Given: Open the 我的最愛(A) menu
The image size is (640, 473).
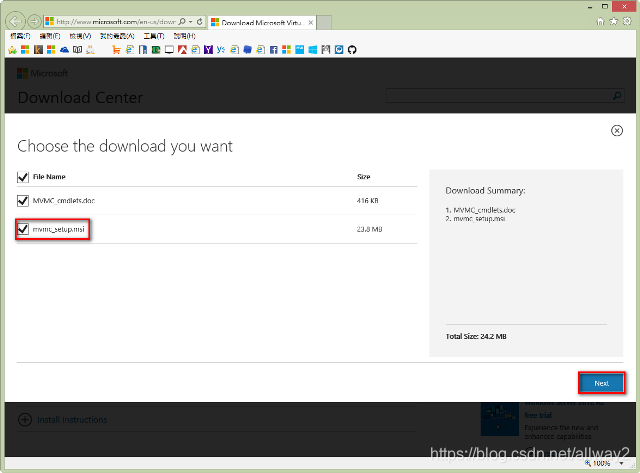Looking at the screenshot, I should 117,36.
